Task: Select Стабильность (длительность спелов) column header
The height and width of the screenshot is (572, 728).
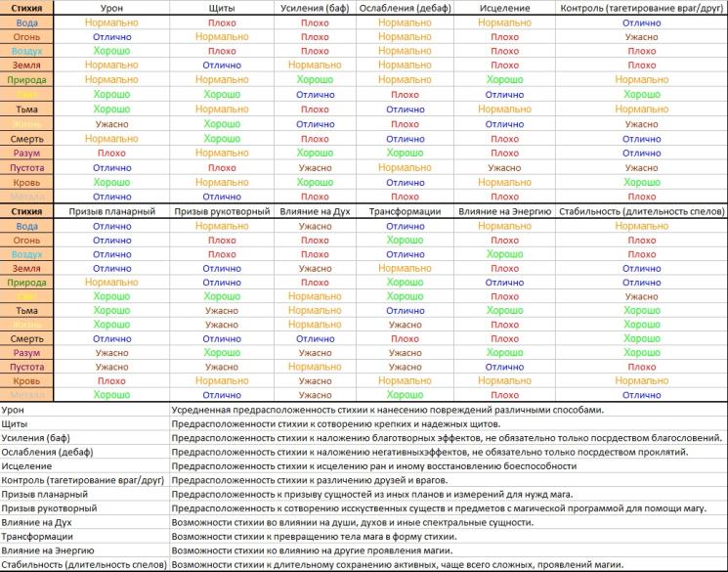Action: [642, 211]
